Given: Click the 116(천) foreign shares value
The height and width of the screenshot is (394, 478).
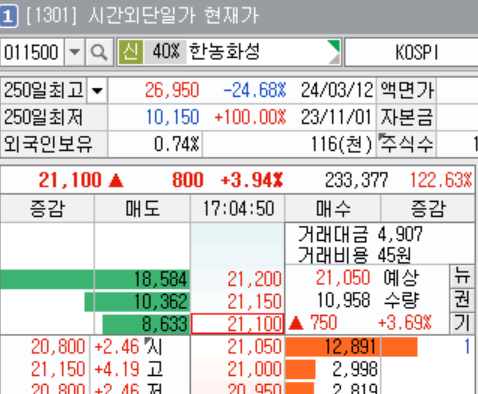Looking at the screenshot, I should [341, 144].
